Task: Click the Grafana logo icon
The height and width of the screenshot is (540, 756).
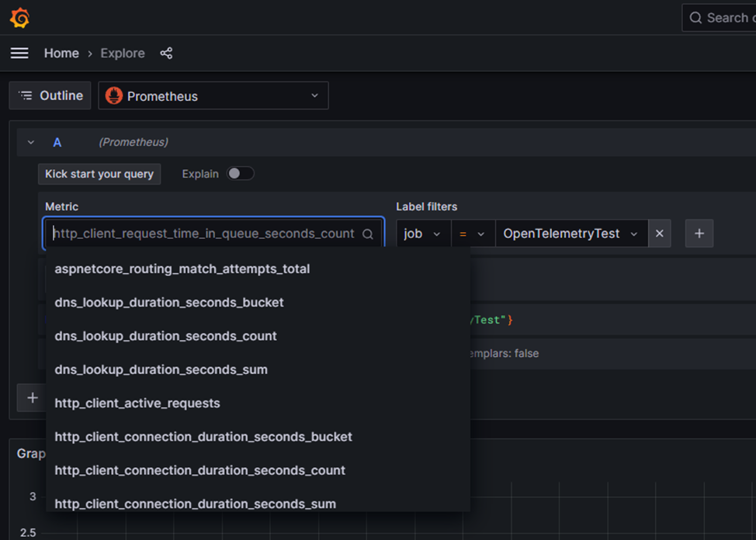Action: [19, 18]
